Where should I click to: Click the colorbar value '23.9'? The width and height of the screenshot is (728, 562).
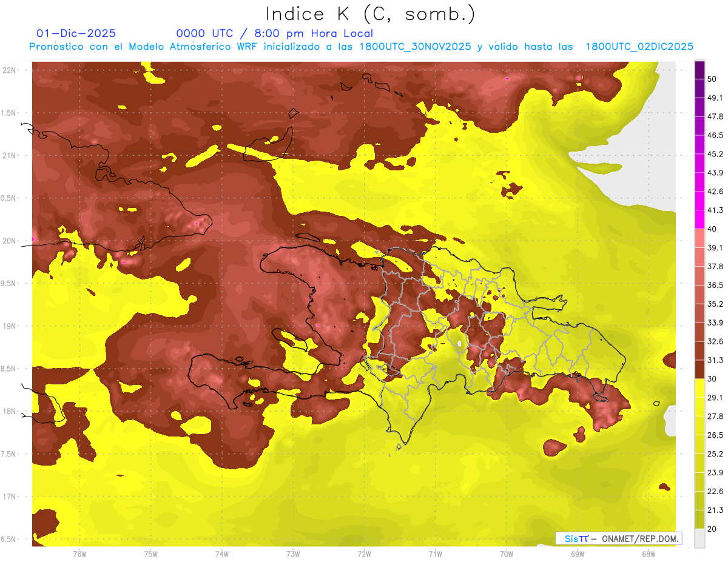tap(715, 473)
